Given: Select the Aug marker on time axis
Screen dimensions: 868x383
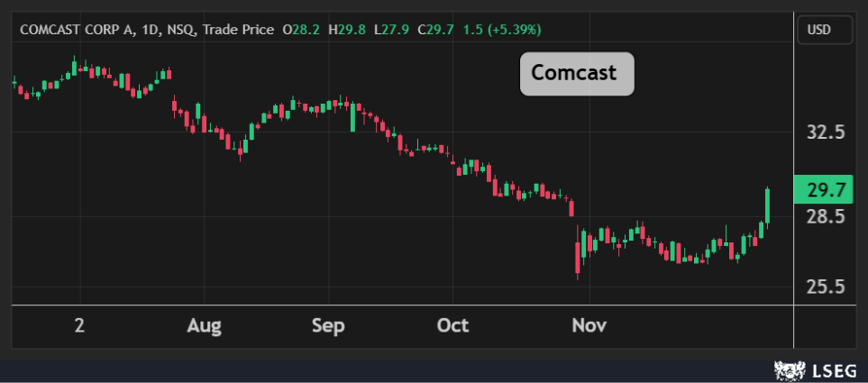Looking at the screenshot, I should (x=206, y=325).
